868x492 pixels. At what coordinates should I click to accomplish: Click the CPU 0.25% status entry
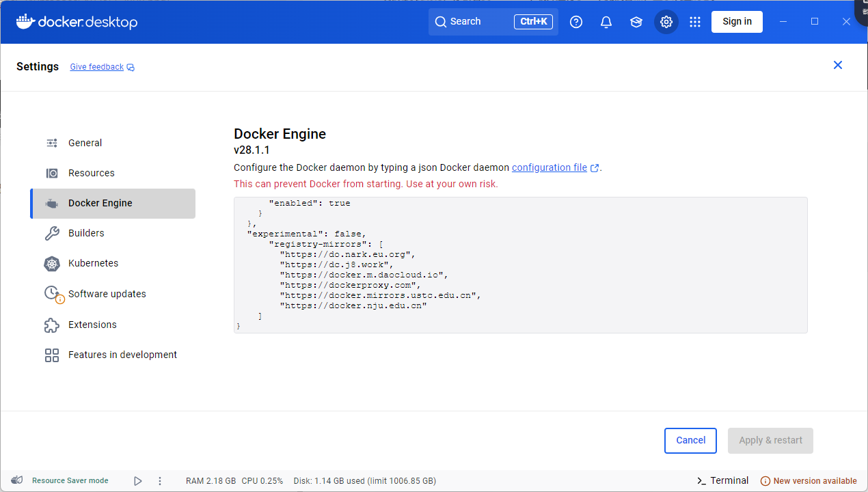(x=262, y=481)
